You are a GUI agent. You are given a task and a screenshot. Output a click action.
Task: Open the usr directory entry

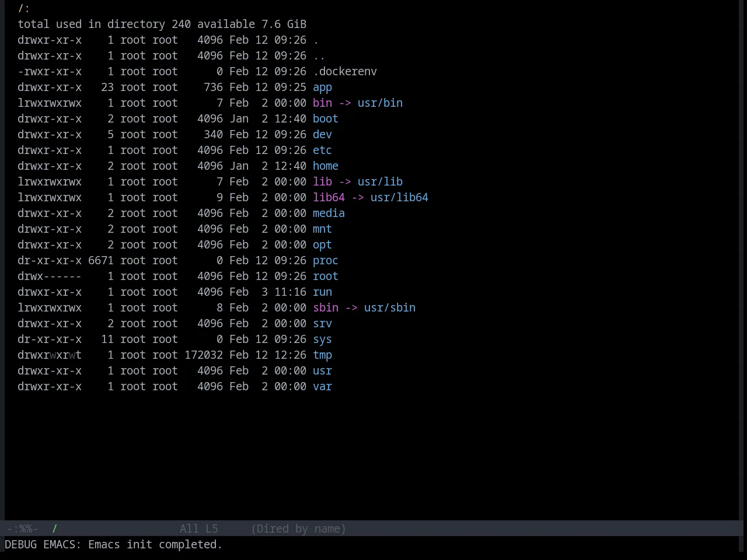[x=322, y=370]
